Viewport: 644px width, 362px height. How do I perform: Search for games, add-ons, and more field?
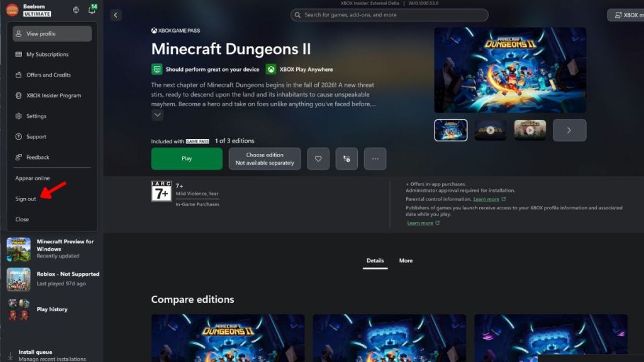point(389,15)
